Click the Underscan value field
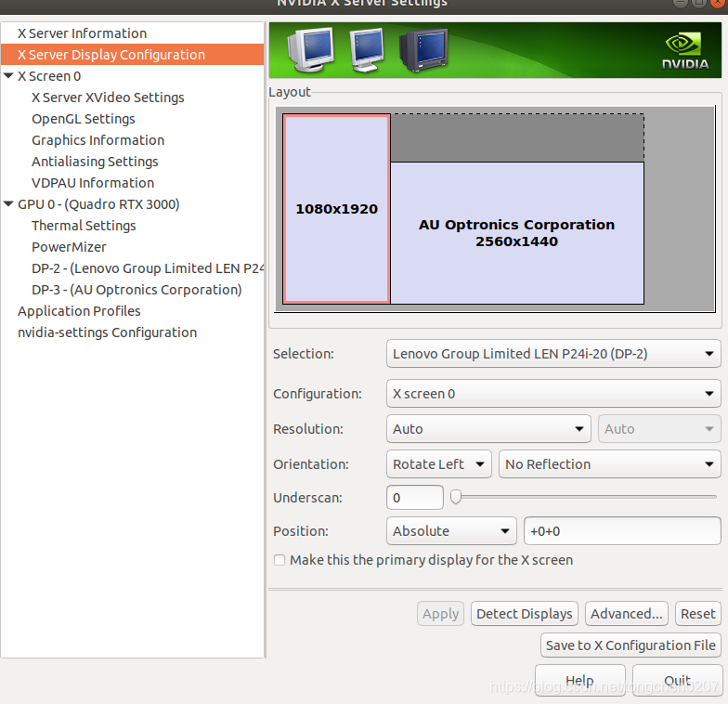Screen dimensions: 728x704 pos(414,498)
